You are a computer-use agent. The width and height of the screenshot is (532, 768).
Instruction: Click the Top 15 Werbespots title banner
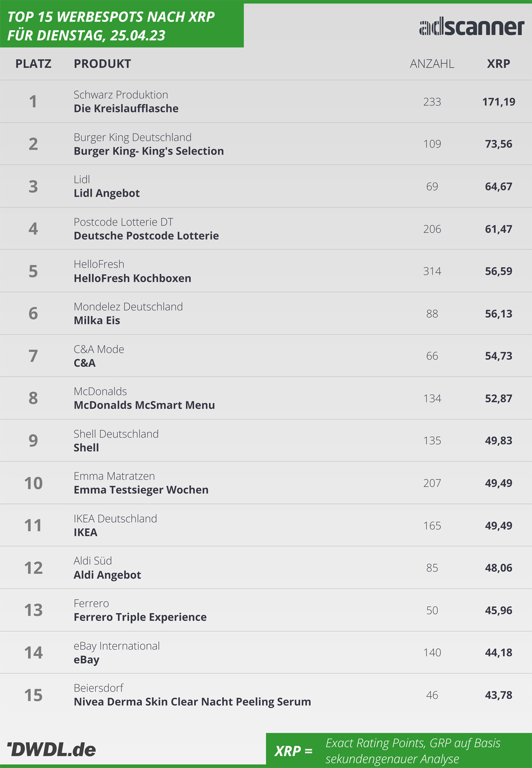click(122, 25)
